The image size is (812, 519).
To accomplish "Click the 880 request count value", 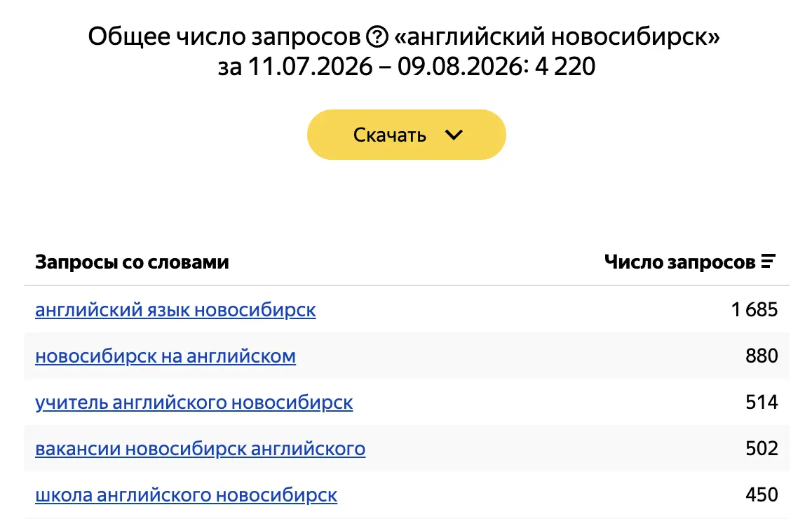I will [x=762, y=356].
